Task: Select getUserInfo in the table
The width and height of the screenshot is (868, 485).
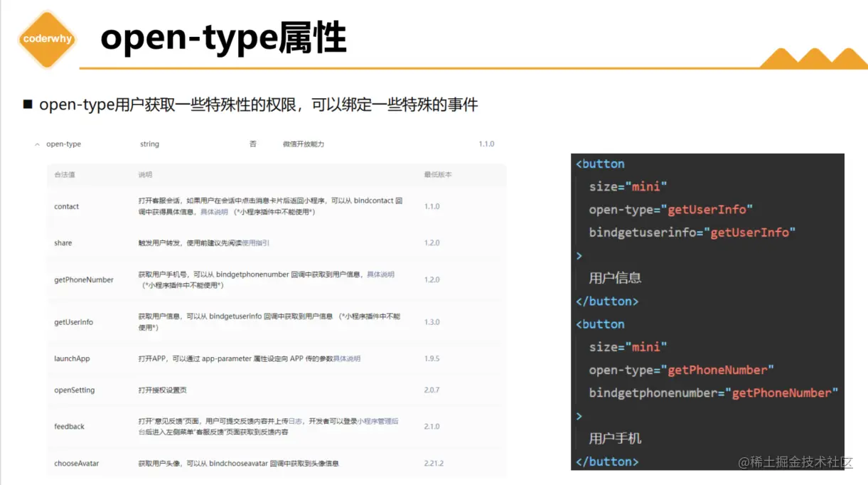Action: point(74,322)
